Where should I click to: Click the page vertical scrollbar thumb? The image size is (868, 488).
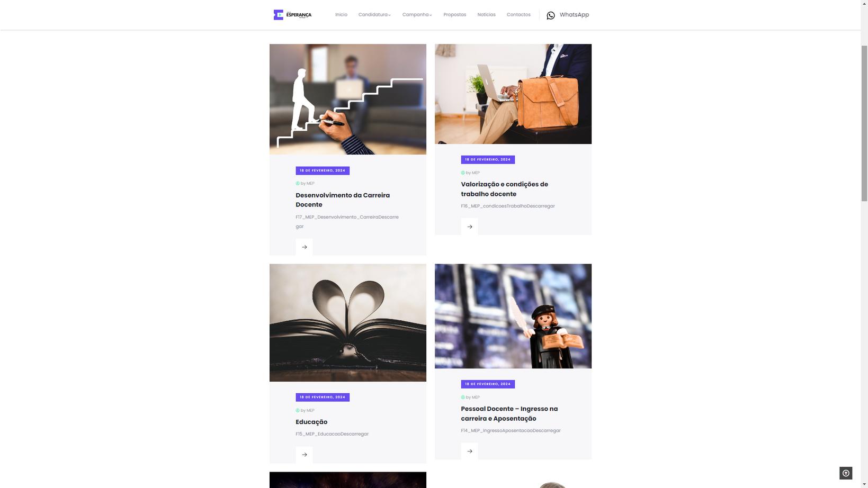[864, 123]
